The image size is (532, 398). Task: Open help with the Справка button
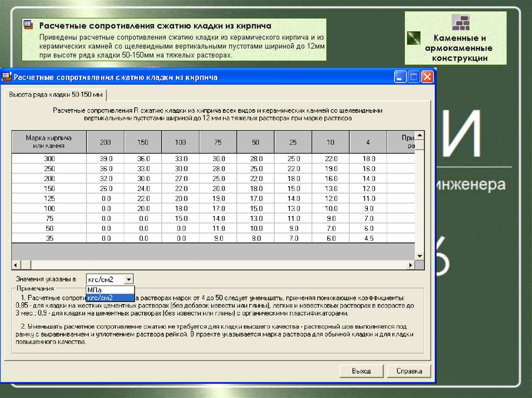click(x=409, y=371)
